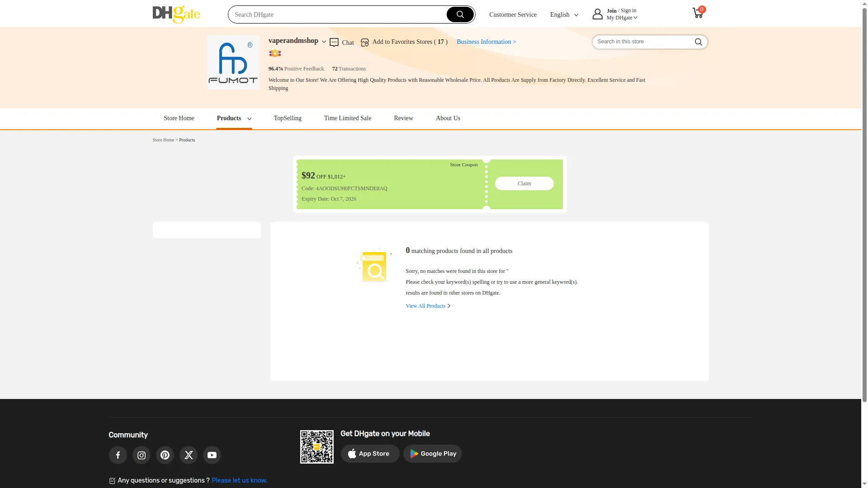Open DHgate Instagram page
This screenshot has width=868, height=488.
pos(142,455)
